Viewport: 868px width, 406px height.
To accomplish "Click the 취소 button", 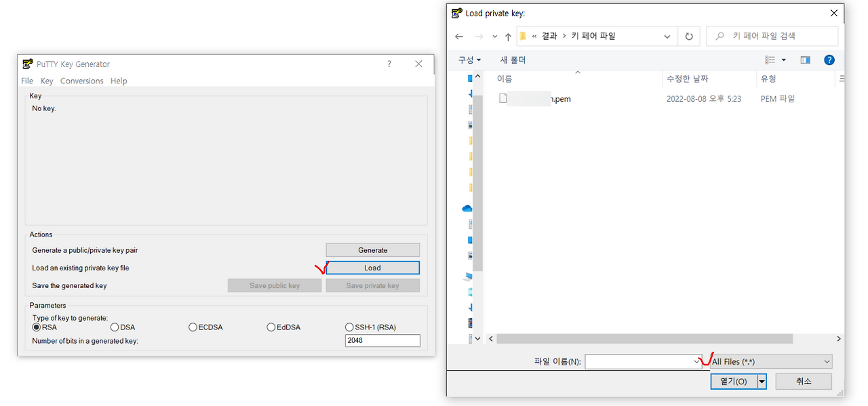I will (x=804, y=382).
